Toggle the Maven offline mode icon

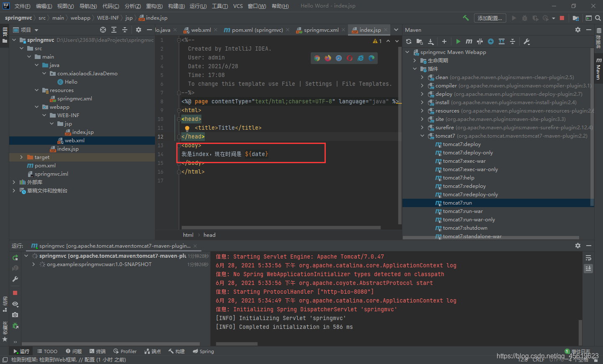[491, 41]
